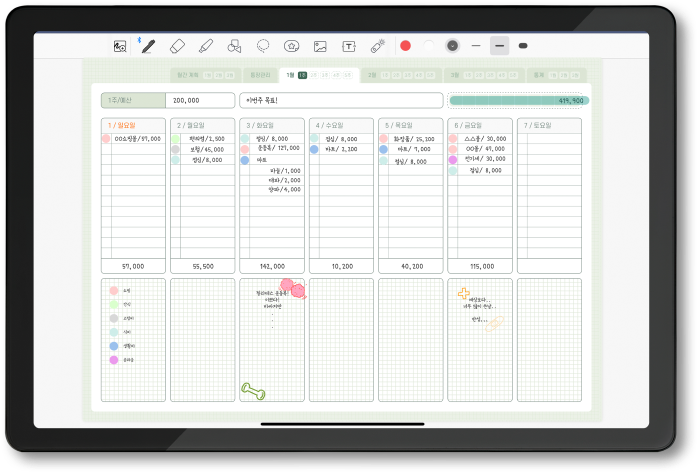698x473 pixels.
Task: Activate the laser pointer tool
Action: tap(377, 46)
